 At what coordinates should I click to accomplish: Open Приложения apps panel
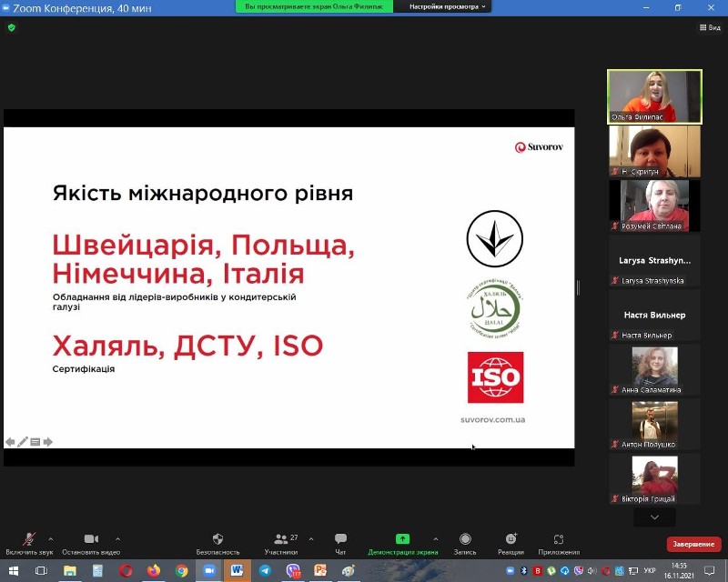coord(559,544)
